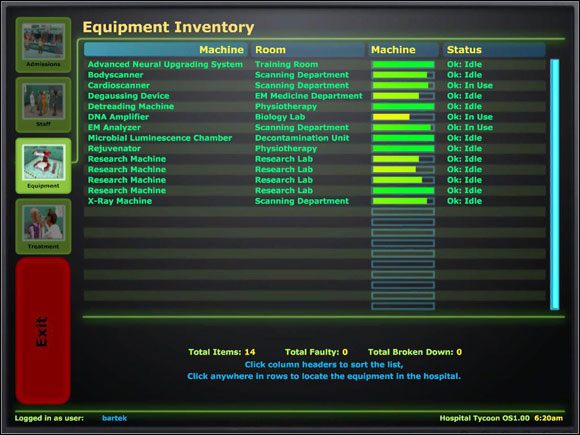Select the Bodyscanner row
This screenshot has height=435, width=580.
(314, 75)
